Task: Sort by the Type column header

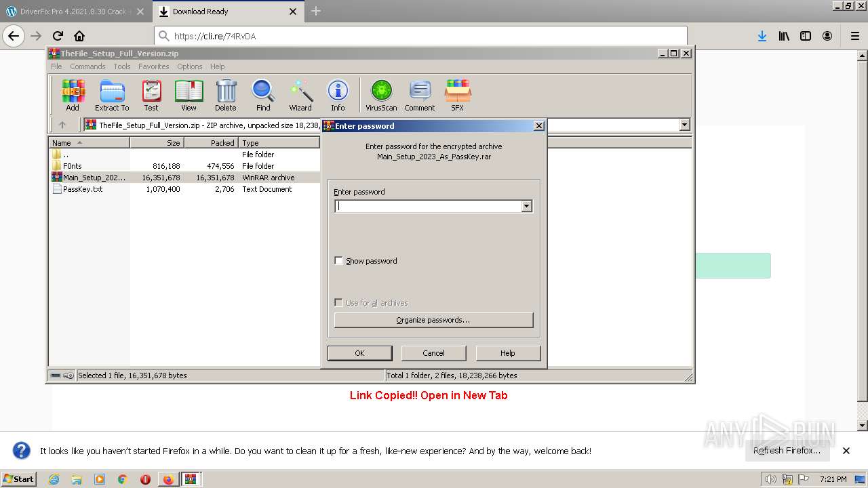Action: click(x=279, y=143)
